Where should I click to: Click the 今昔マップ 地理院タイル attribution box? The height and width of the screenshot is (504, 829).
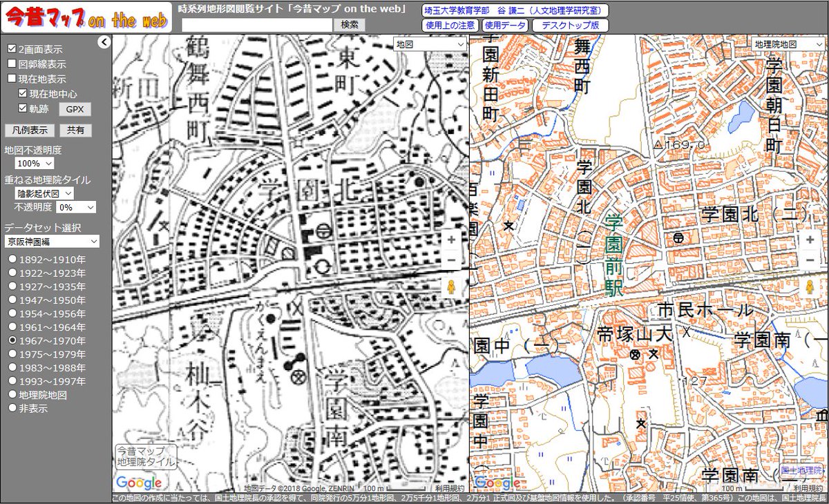146,457
